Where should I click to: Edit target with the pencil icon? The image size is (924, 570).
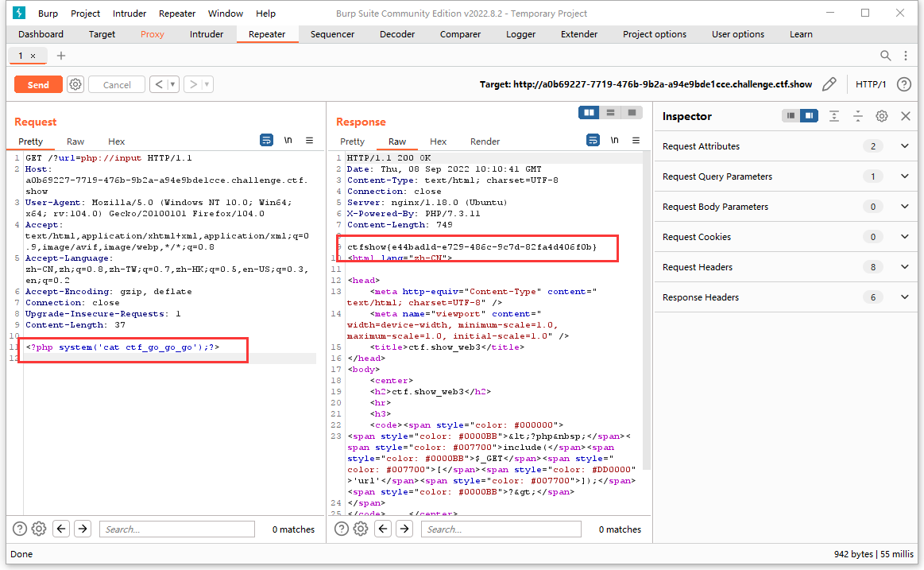pos(829,84)
